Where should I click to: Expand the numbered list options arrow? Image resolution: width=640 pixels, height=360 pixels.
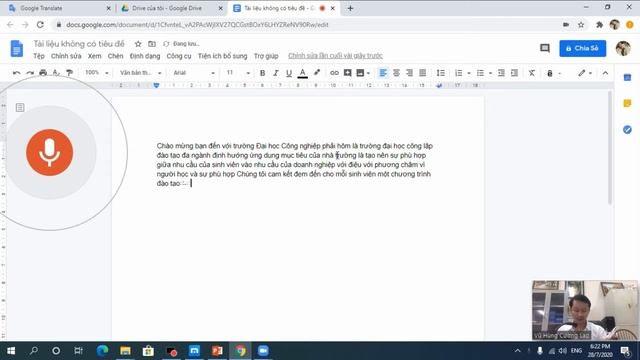tap(469, 73)
